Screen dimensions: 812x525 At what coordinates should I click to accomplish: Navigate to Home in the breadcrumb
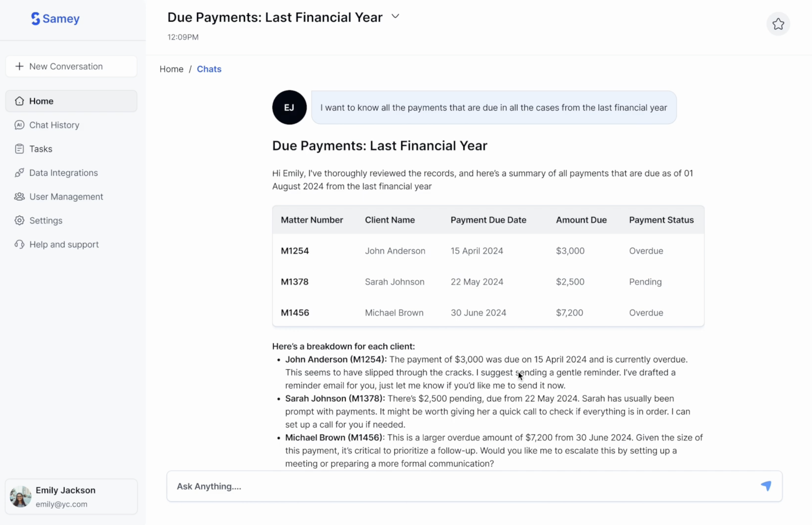coord(171,69)
